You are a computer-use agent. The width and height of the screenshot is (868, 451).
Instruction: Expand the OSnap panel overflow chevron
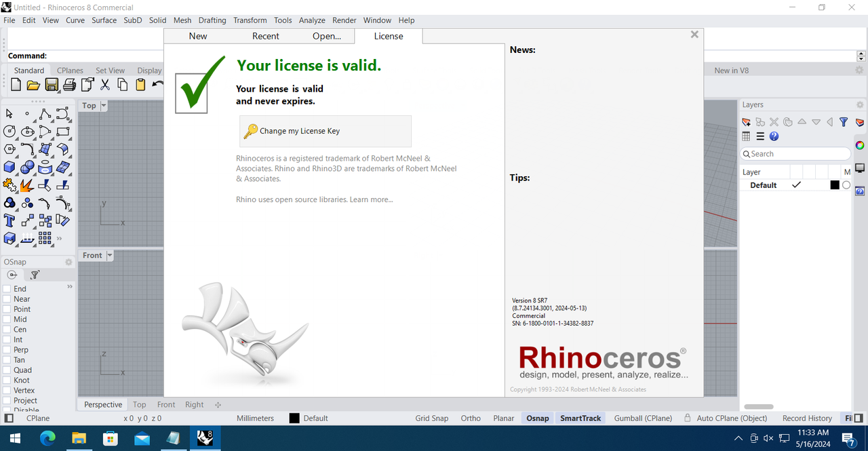[69, 288]
